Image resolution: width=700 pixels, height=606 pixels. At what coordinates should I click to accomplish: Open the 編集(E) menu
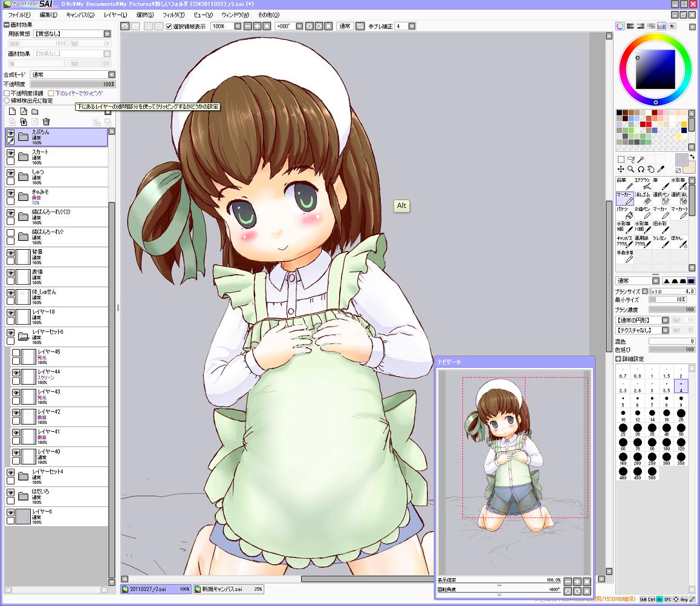(48, 15)
